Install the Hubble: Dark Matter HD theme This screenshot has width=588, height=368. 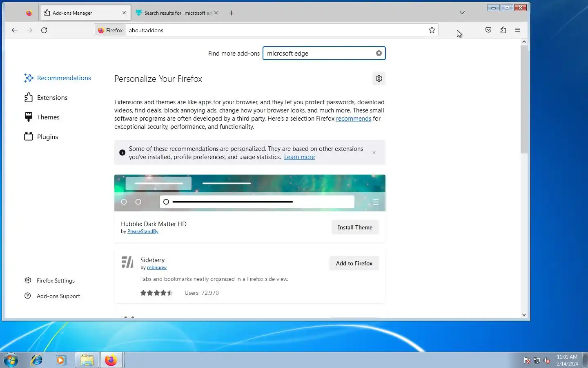355,227
